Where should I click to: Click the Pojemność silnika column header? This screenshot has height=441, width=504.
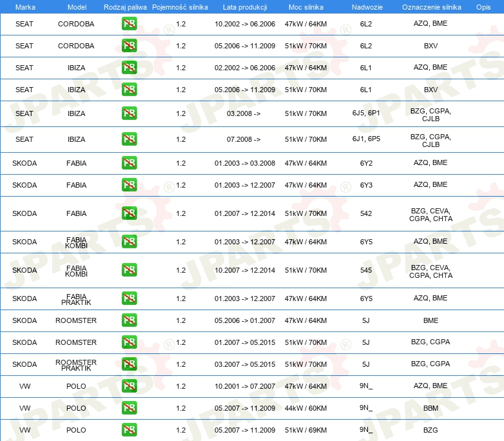(x=180, y=7)
